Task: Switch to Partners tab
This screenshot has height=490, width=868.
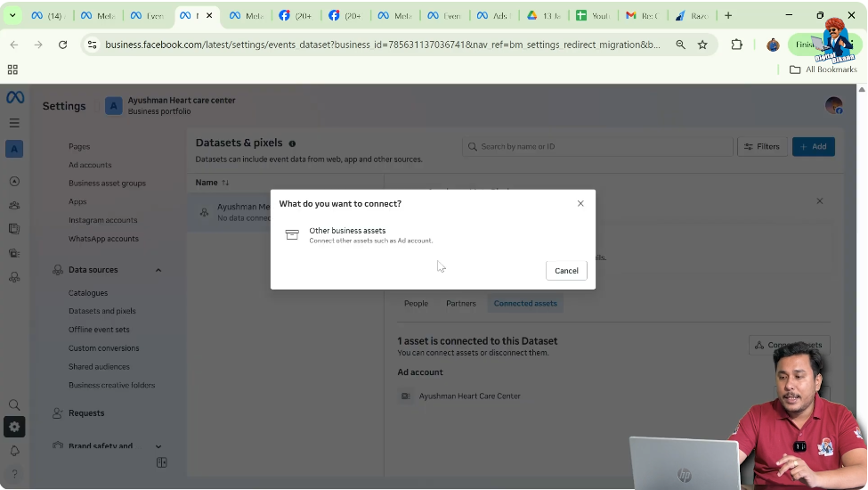Action: (460, 304)
